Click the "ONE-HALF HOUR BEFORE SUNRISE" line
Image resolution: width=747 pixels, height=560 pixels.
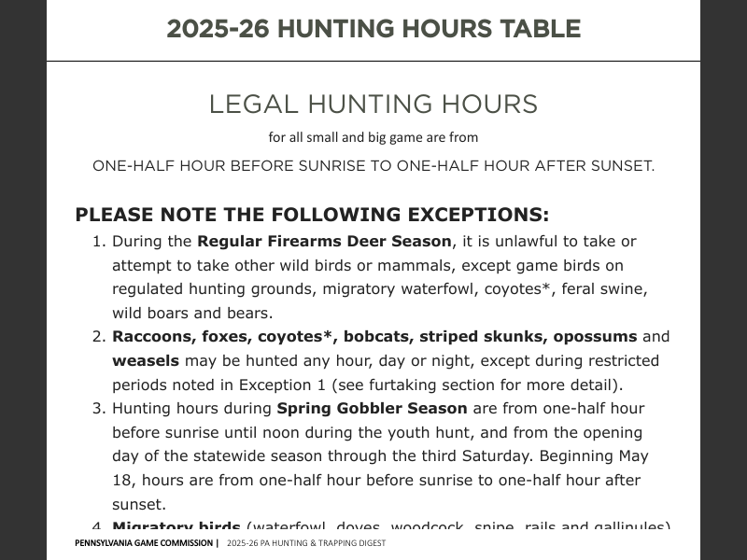tap(373, 166)
